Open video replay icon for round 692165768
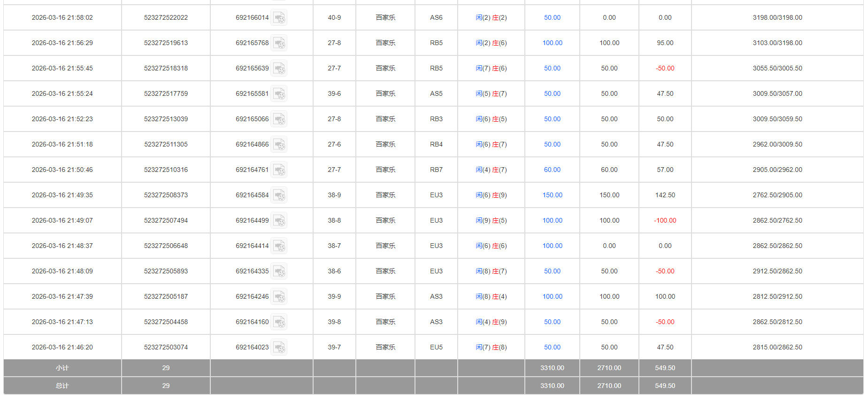 tap(279, 43)
